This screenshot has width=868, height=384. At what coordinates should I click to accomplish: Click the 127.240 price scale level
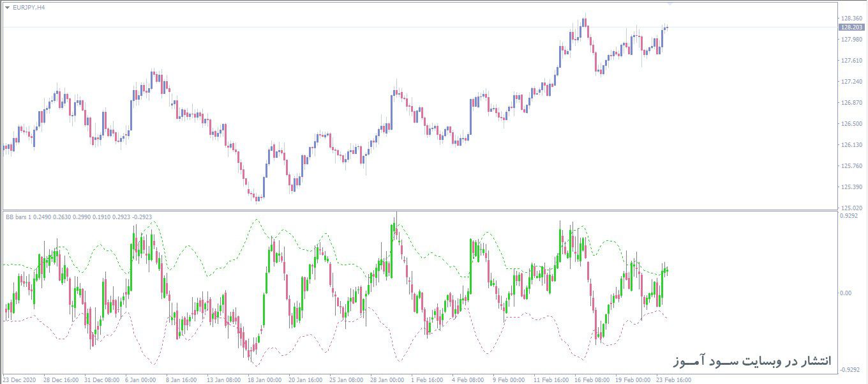(852, 82)
